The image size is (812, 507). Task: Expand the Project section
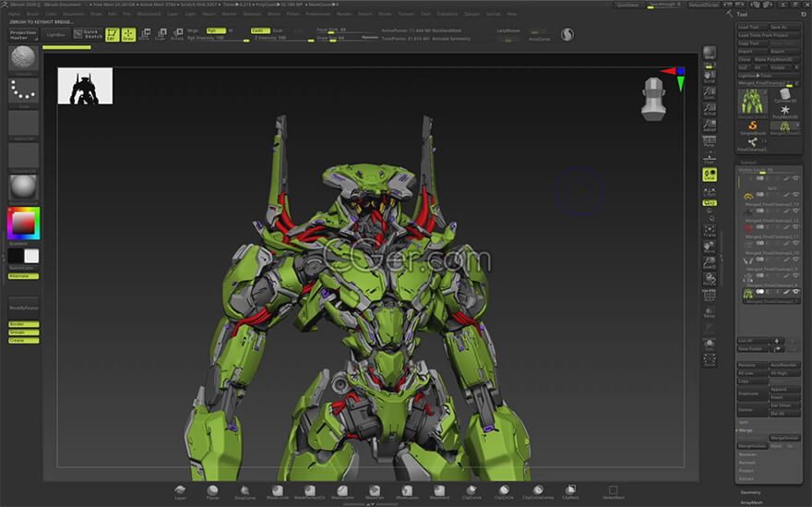pyautogui.click(x=746, y=471)
